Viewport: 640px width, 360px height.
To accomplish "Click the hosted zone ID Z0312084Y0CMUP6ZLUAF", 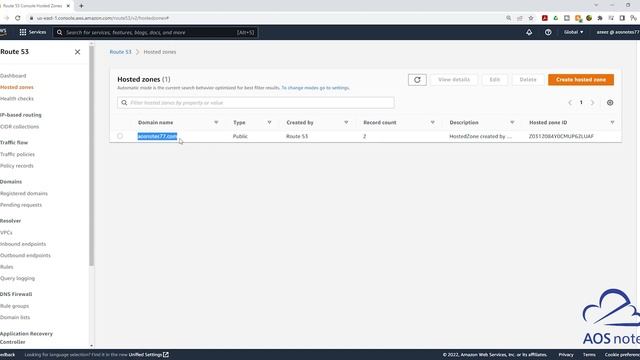I will (x=561, y=136).
